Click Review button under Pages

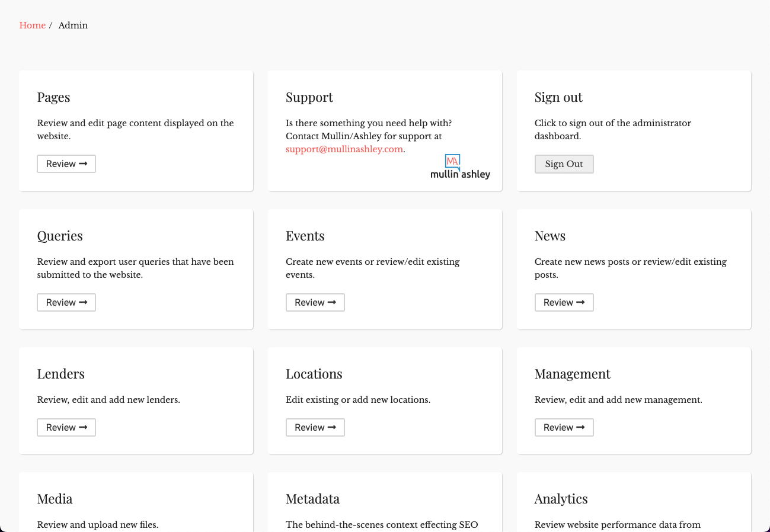[66, 164]
